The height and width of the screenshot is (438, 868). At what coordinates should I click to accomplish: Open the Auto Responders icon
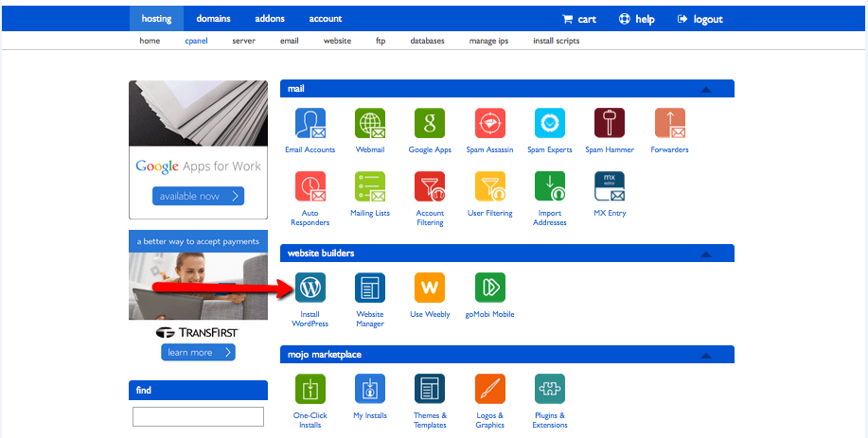coord(310,186)
